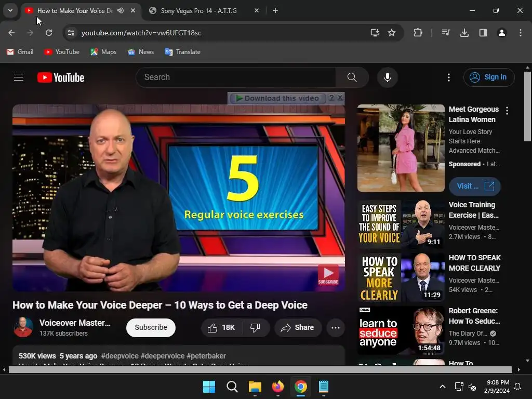This screenshot has width=532, height=399.
Task: Open Easy Steps To Improve voice thumbnail
Action: (401, 223)
